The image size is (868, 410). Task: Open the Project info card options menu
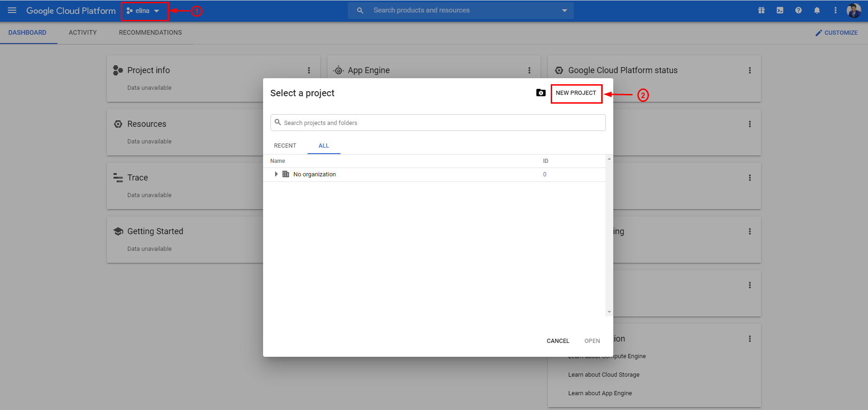(x=309, y=70)
